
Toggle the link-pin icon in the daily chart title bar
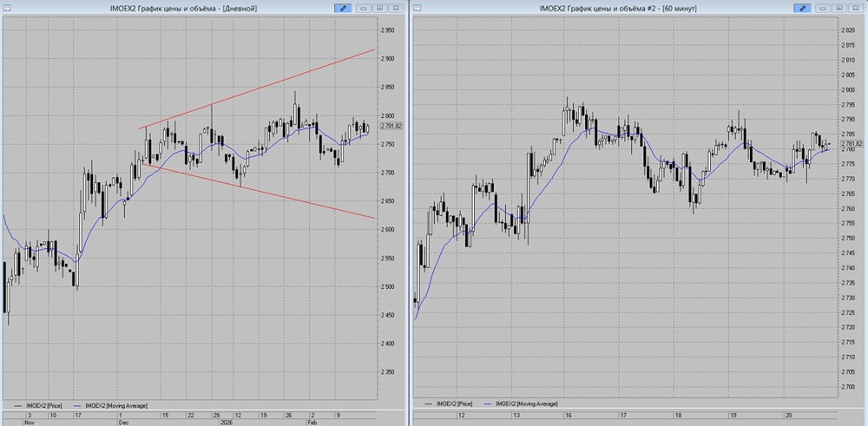pyautogui.click(x=343, y=8)
